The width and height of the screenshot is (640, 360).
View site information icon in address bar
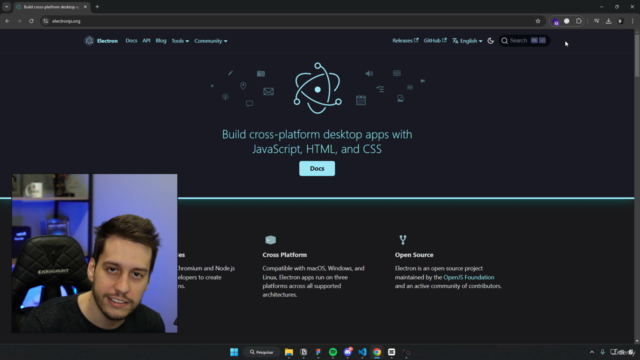click(x=46, y=21)
